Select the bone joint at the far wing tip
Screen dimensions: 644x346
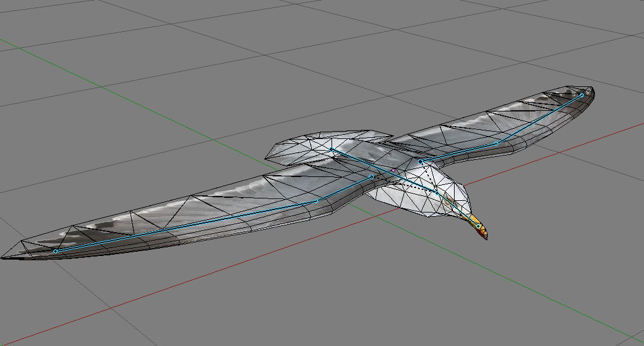click(x=582, y=95)
